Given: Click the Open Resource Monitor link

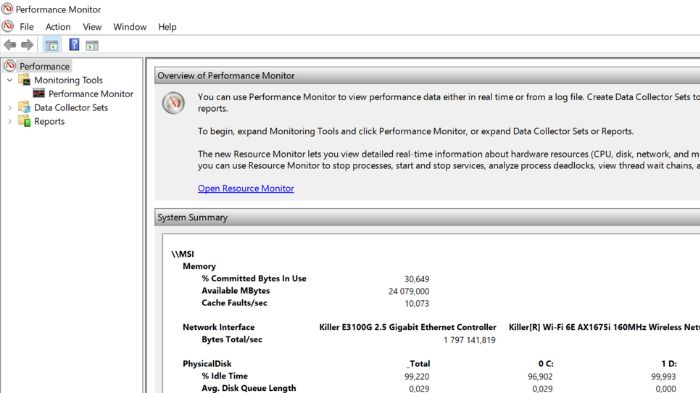Looking at the screenshot, I should point(246,188).
